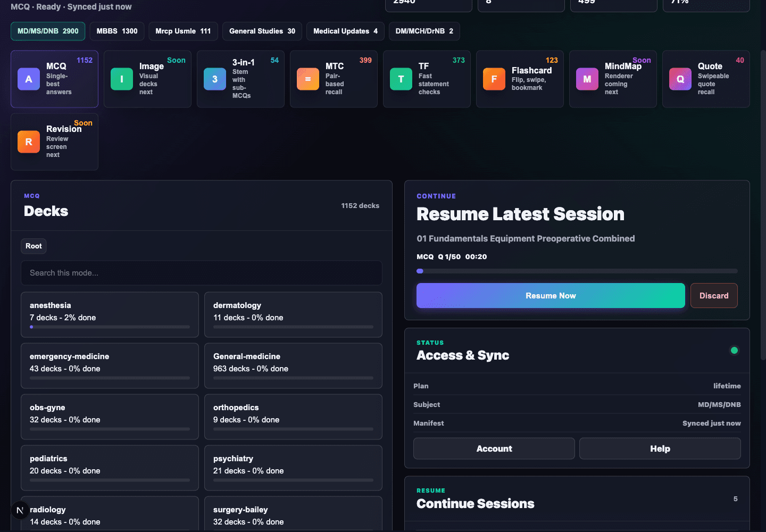Open the MindMap magenta M icon
Image resolution: width=766 pixels, height=532 pixels.
click(x=587, y=79)
